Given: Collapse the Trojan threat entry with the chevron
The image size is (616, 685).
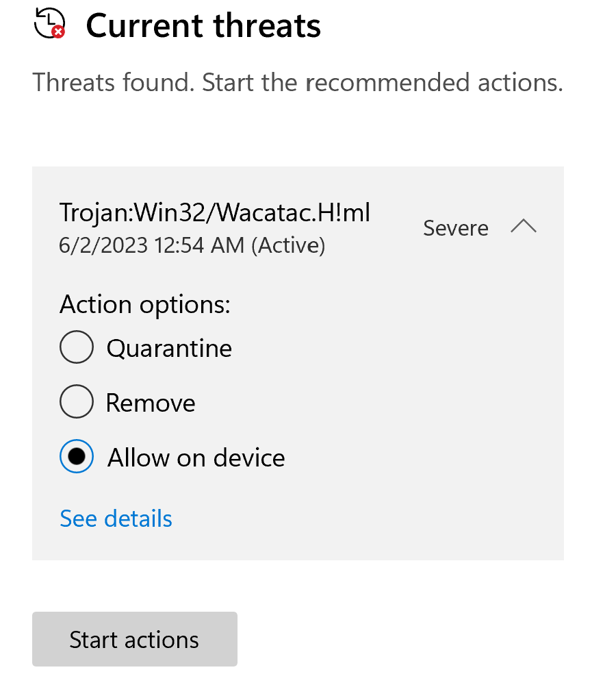Looking at the screenshot, I should coord(524,227).
